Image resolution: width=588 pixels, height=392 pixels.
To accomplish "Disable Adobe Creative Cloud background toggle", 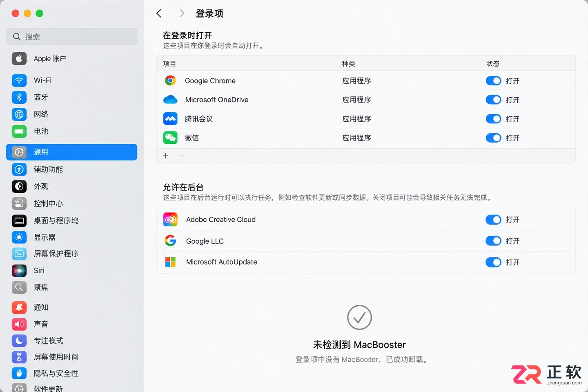I will tap(493, 220).
